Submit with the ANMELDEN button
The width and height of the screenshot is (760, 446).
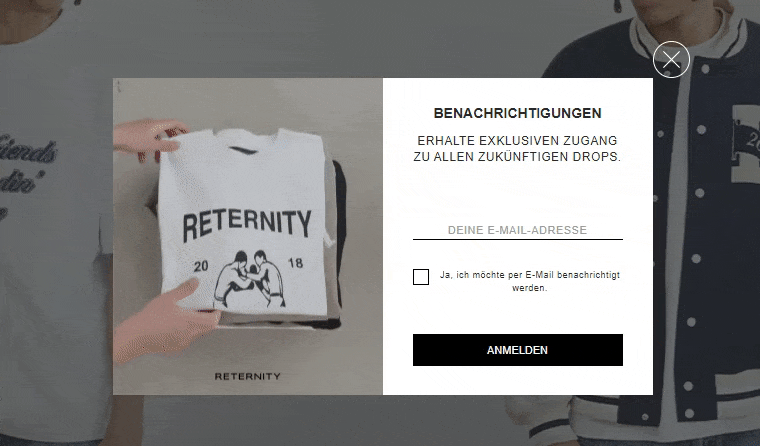518,350
